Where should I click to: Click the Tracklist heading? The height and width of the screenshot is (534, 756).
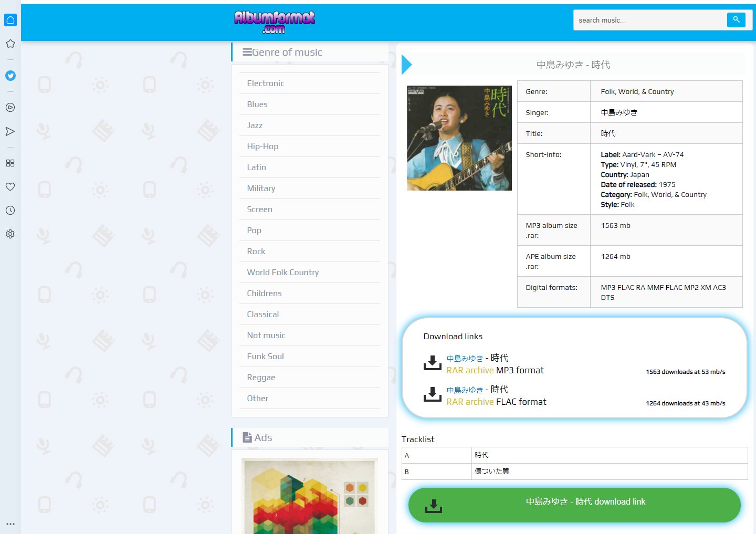click(418, 439)
